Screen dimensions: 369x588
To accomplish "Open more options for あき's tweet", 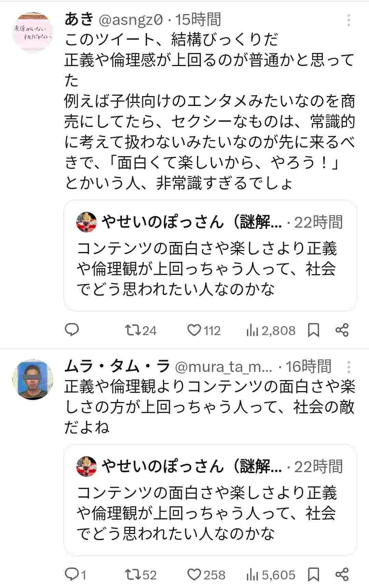I will 348,21.
